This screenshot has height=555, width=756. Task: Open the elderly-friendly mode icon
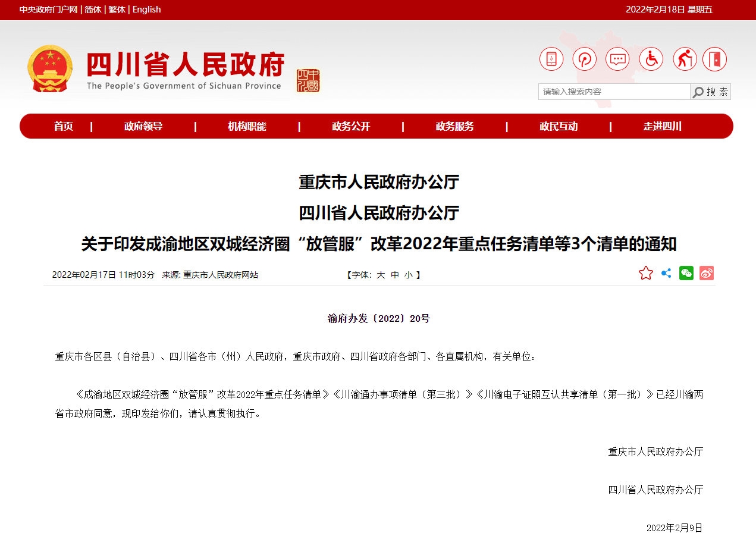point(685,59)
